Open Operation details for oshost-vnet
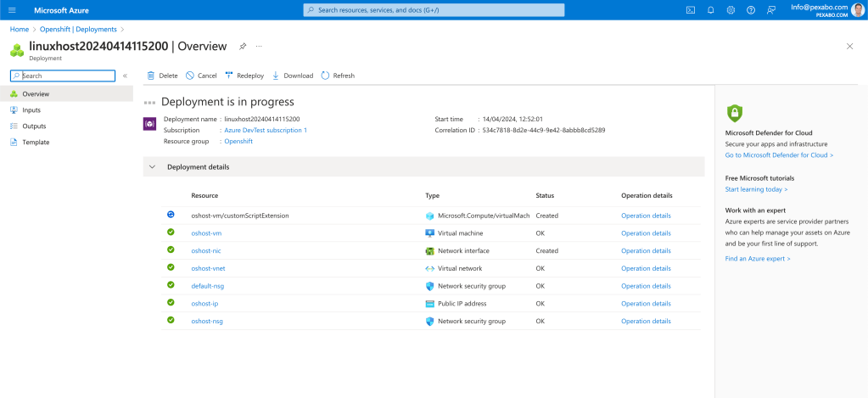Viewport: 868px width, 398px height. pos(646,268)
